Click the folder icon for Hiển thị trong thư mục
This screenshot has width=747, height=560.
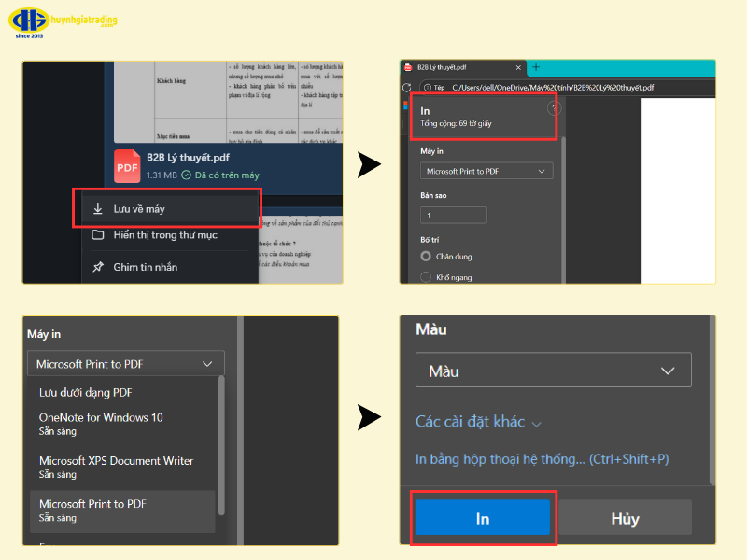[98, 235]
